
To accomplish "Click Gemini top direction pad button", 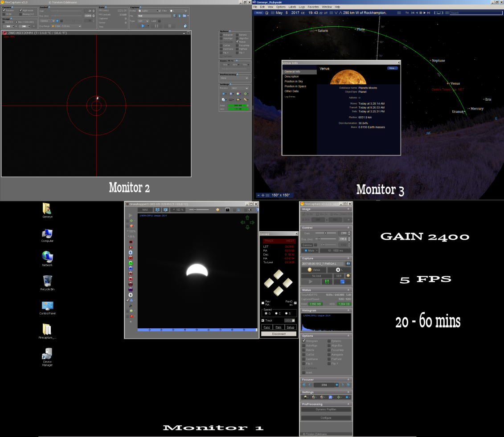I will 279,274.
